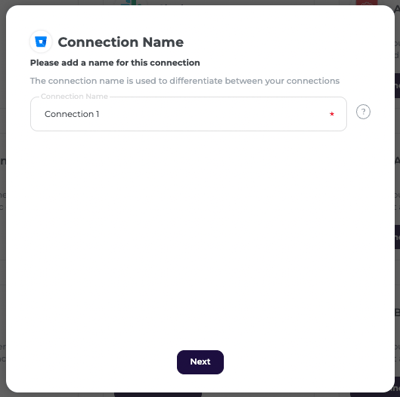Click the Bitbucket logo icon
Viewport: 400px width, 397px height.
point(41,42)
